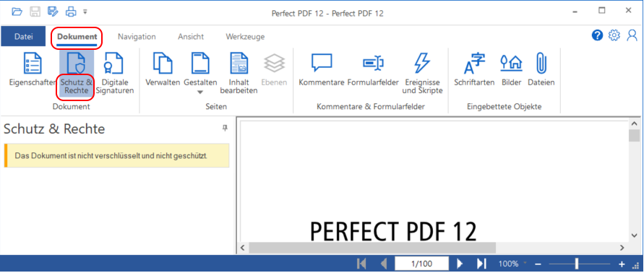
Task: Zoom out with the minus button
Action: click(x=538, y=264)
